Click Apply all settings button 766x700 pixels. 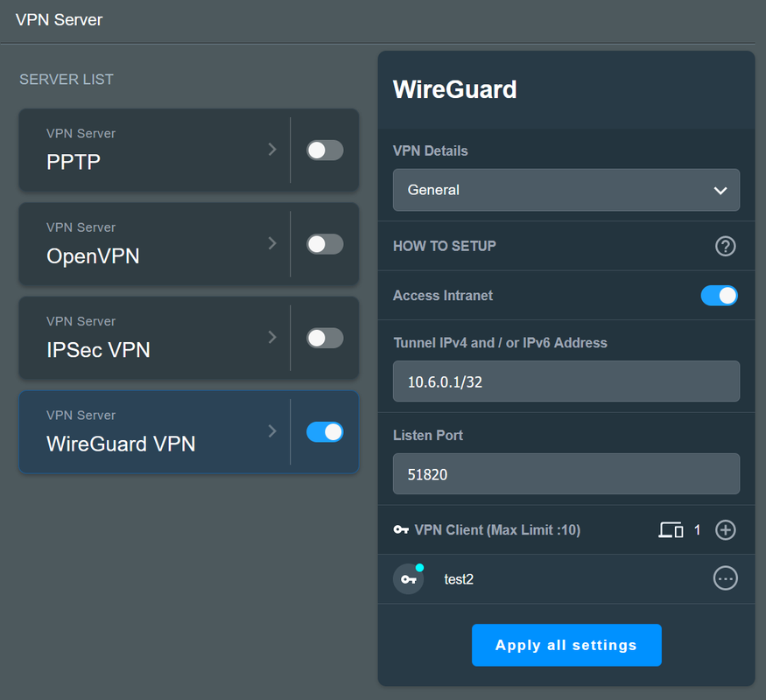tap(566, 645)
